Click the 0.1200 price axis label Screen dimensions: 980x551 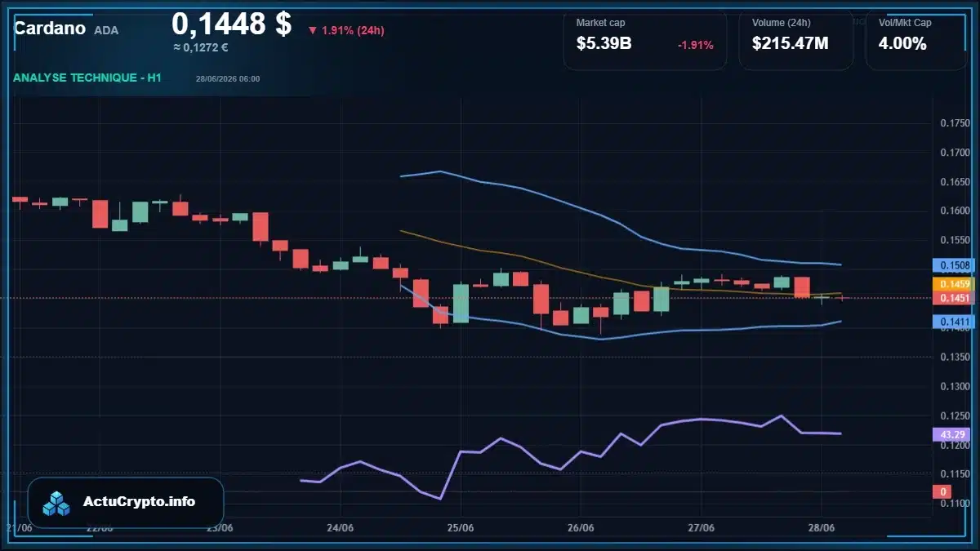pyautogui.click(x=954, y=446)
